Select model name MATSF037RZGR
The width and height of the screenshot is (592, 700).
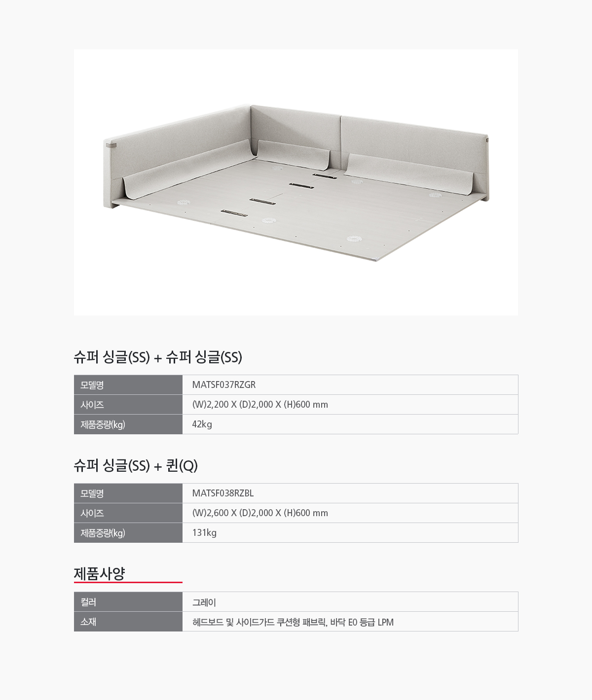(224, 385)
